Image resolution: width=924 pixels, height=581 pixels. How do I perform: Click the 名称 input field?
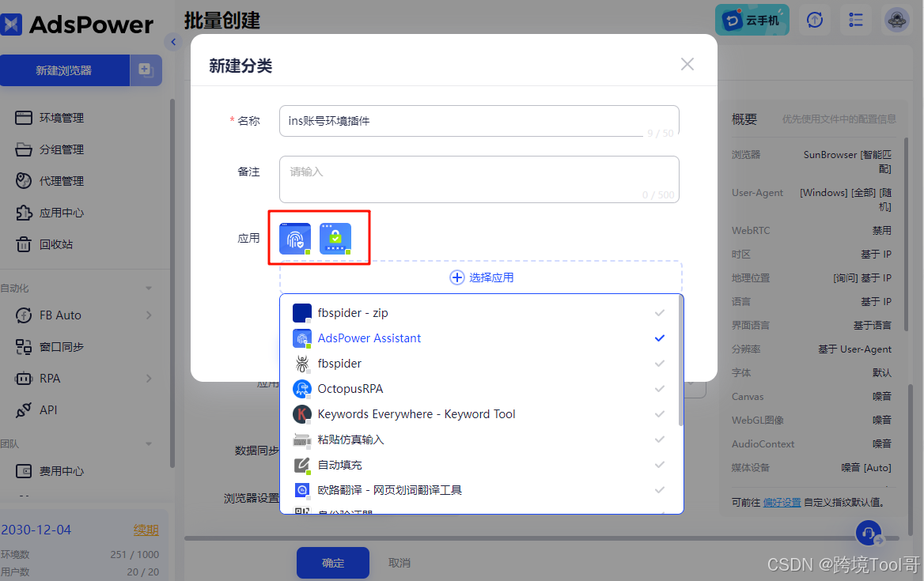pyautogui.click(x=479, y=121)
